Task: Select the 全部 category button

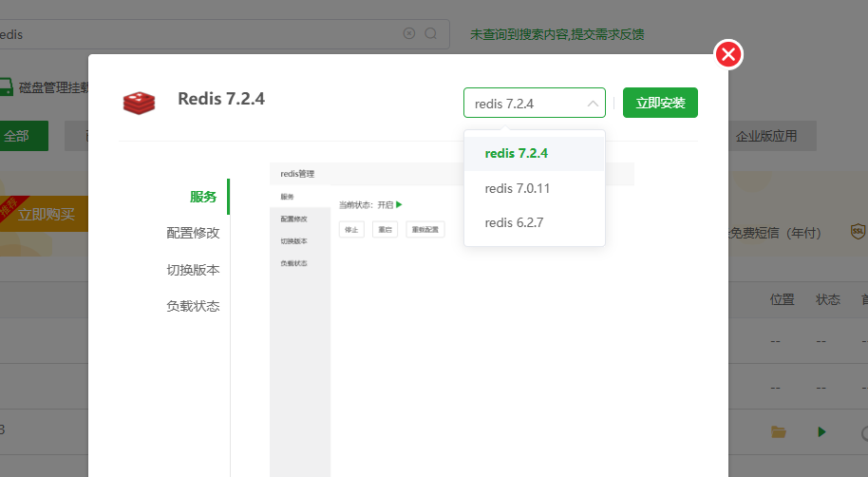Action: (x=23, y=136)
